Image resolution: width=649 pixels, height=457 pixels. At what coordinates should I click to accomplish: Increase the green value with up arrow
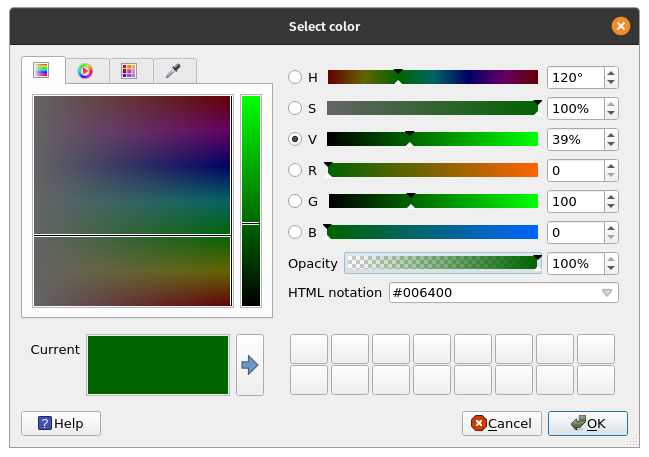pyautogui.click(x=611, y=196)
